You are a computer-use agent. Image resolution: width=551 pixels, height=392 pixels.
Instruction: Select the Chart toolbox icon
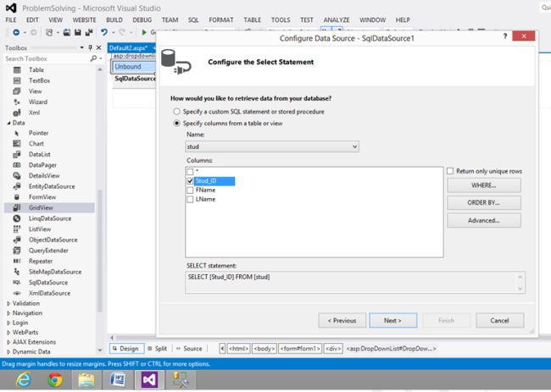(17, 144)
